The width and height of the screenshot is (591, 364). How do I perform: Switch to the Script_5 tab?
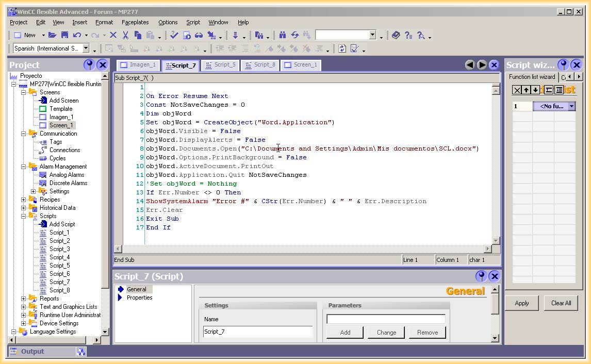pos(221,65)
